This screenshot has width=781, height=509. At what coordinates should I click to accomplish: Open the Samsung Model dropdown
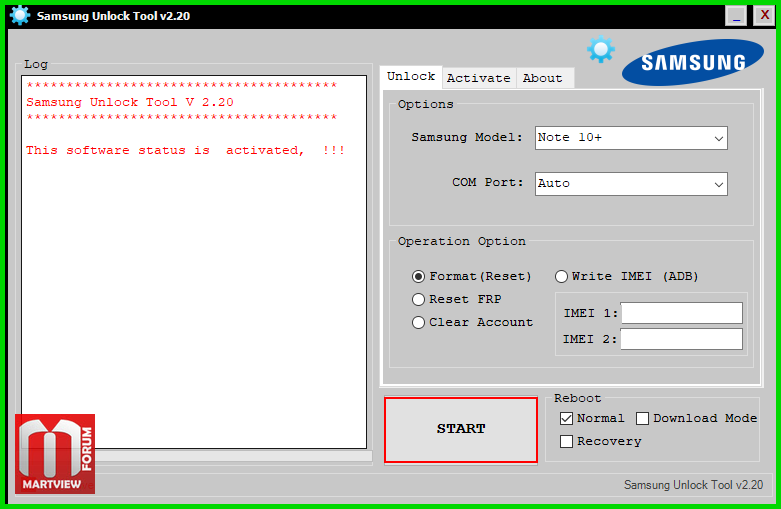pos(631,138)
